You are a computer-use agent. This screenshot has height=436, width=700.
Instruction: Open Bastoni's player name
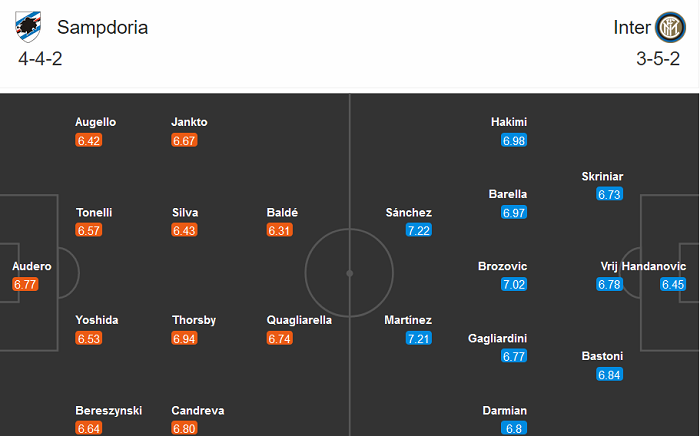click(x=602, y=356)
